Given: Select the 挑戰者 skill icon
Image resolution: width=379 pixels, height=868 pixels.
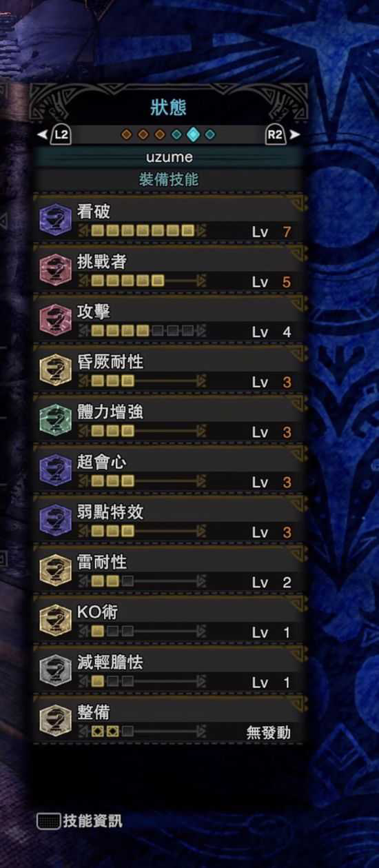Looking at the screenshot, I should (x=56, y=271).
